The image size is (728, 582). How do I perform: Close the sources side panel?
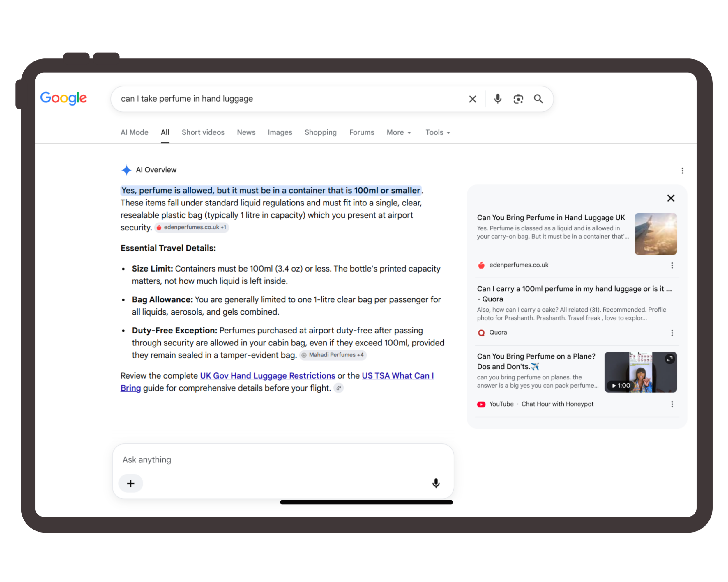click(x=671, y=198)
